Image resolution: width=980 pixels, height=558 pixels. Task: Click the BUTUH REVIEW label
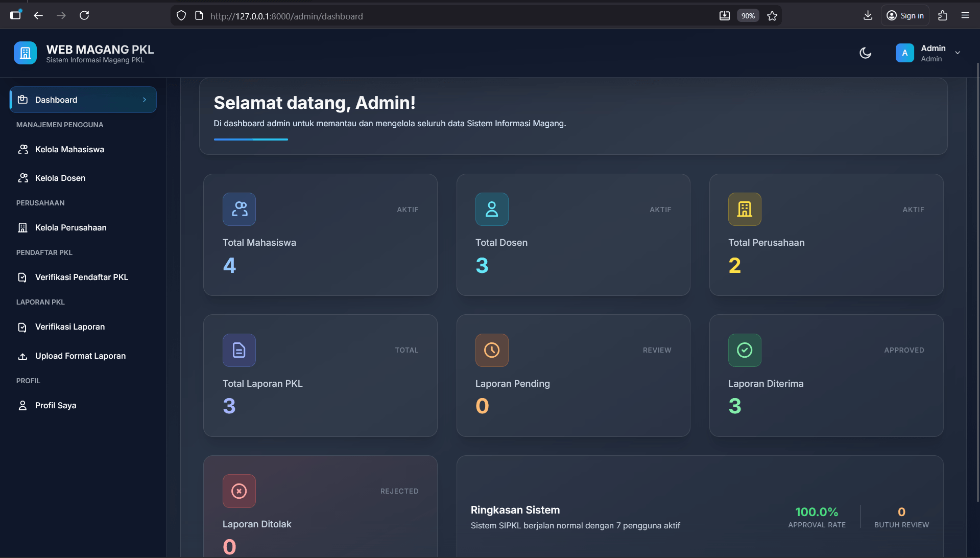click(x=901, y=525)
